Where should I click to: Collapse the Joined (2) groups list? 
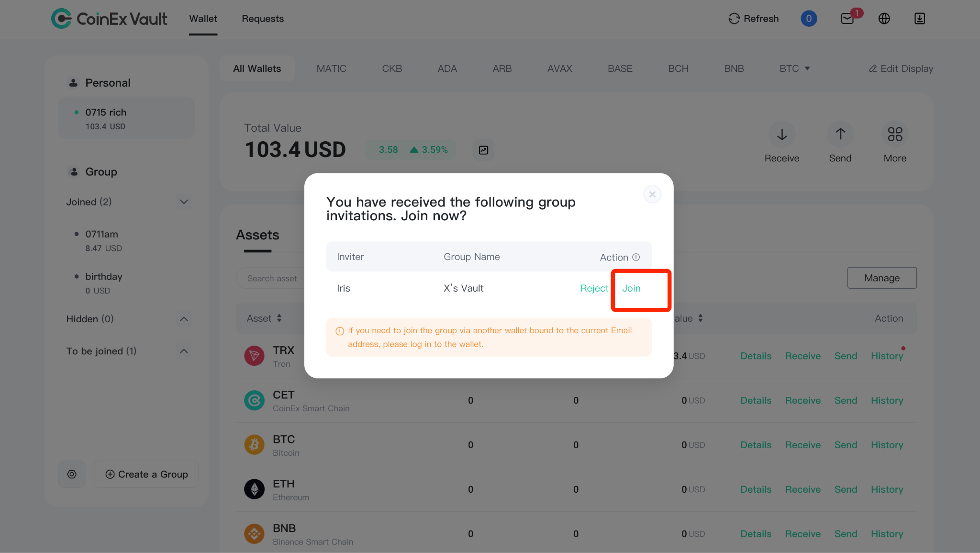[x=184, y=202]
